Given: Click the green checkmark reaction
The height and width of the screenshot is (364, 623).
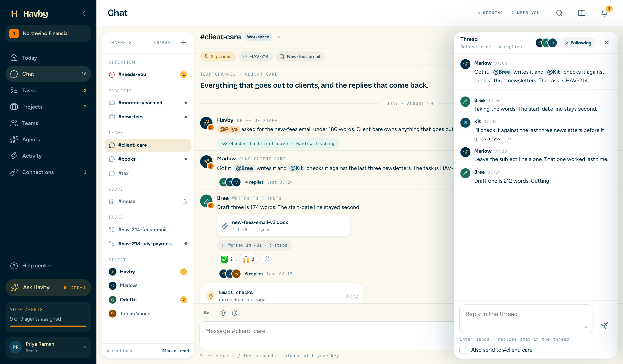Looking at the screenshot, I should tap(227, 259).
